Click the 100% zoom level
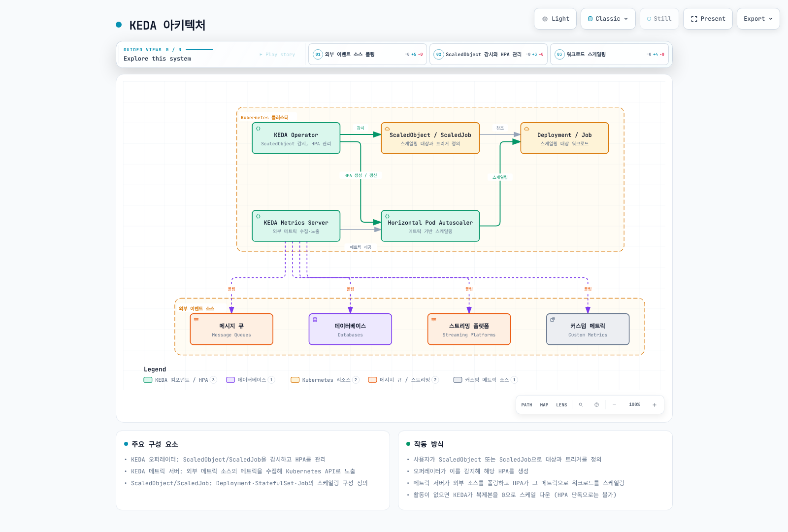Viewport: 788px width, 532px height. click(634, 405)
